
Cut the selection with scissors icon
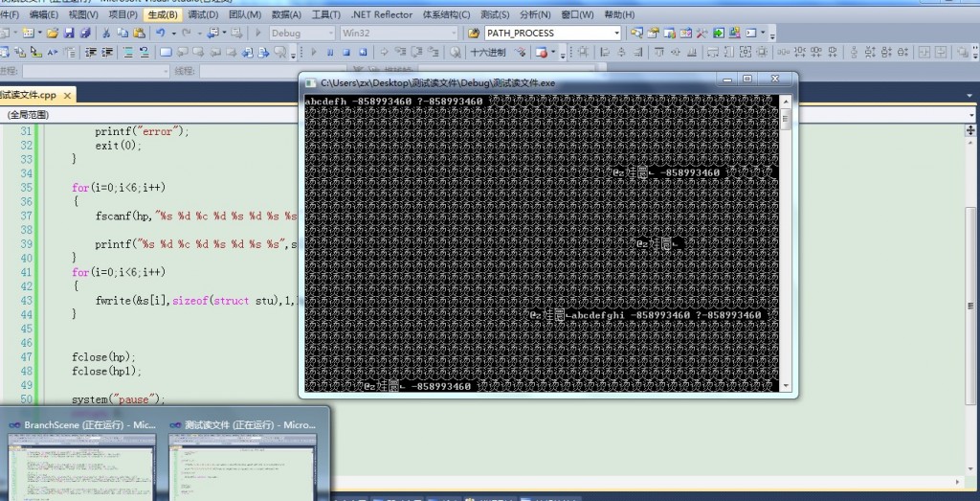(x=106, y=34)
